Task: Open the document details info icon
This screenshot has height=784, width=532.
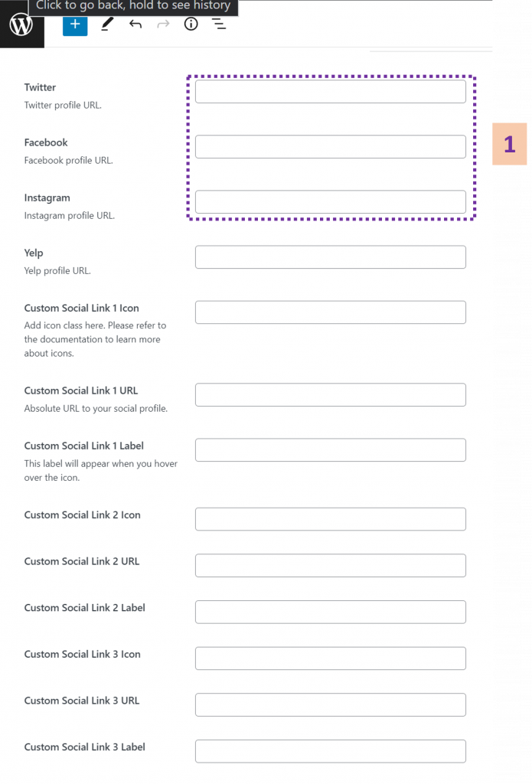Action: (191, 24)
